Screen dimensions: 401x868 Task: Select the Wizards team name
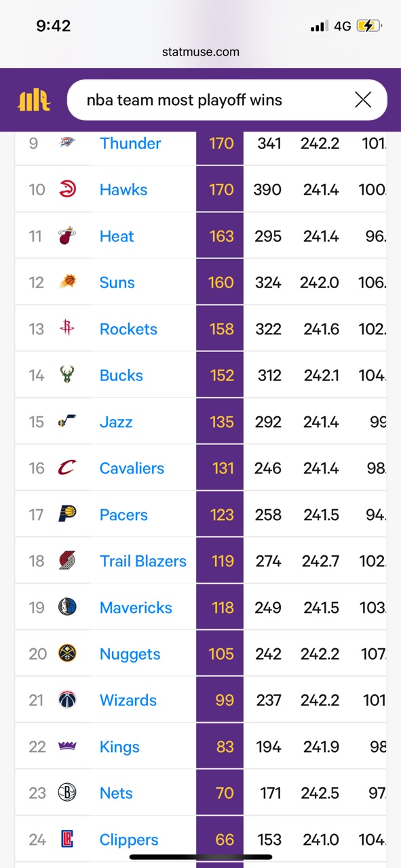coord(128,700)
